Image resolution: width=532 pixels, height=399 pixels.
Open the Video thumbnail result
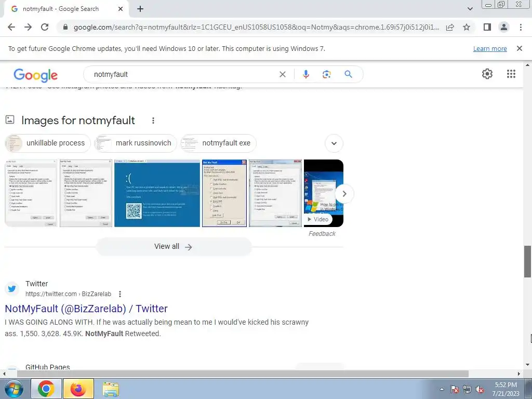(323, 193)
